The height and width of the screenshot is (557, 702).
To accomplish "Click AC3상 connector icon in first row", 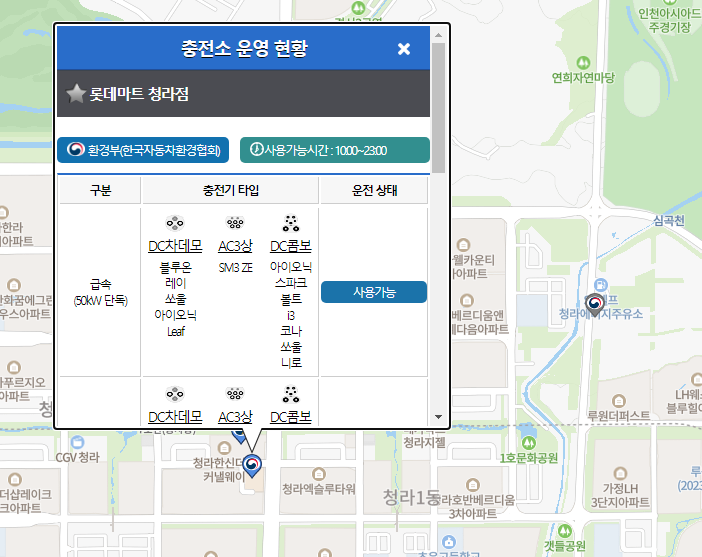I will [235, 223].
